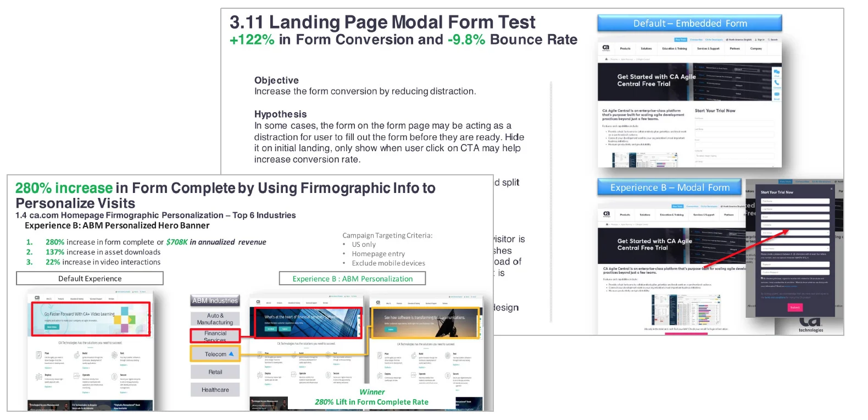Click Search on Default embedded form page

pos(772,40)
